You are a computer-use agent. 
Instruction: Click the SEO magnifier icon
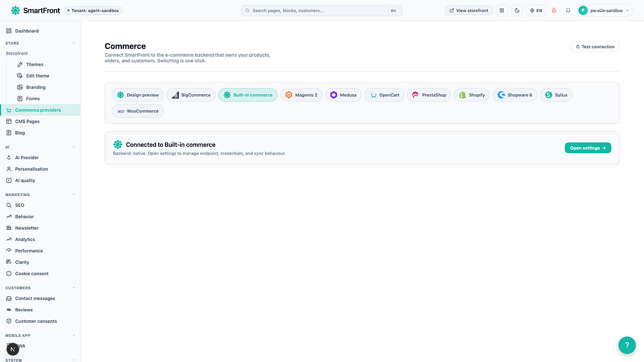(x=8, y=205)
